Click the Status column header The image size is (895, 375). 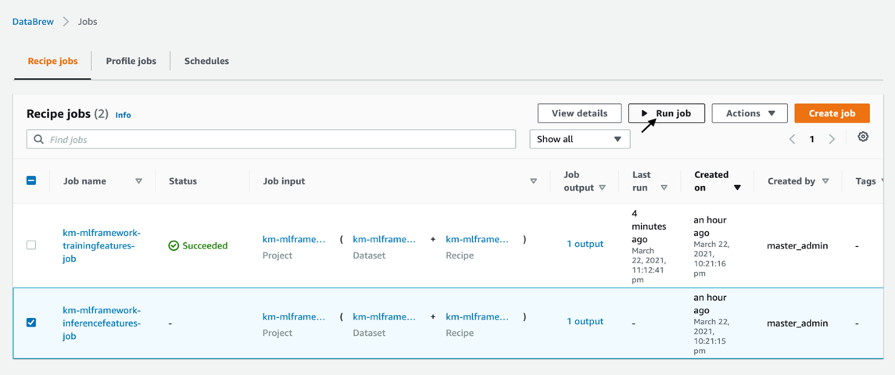coord(183,181)
